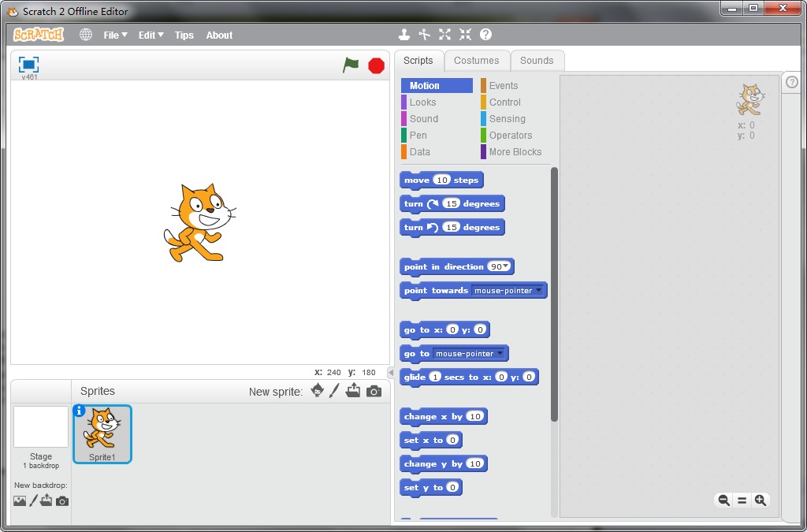The image size is (807, 532).
Task: Choose new sprite from library
Action: (x=318, y=390)
